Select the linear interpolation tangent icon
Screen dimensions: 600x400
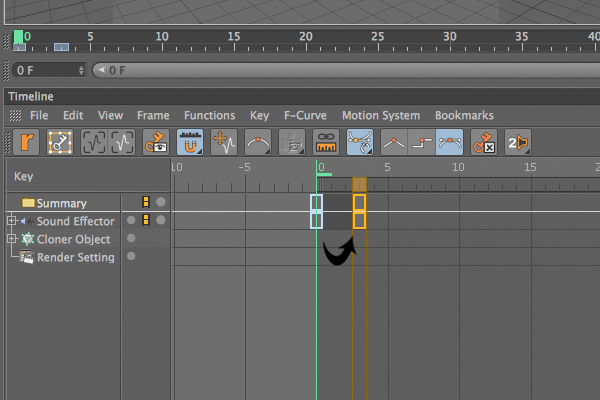pyautogui.click(x=394, y=142)
